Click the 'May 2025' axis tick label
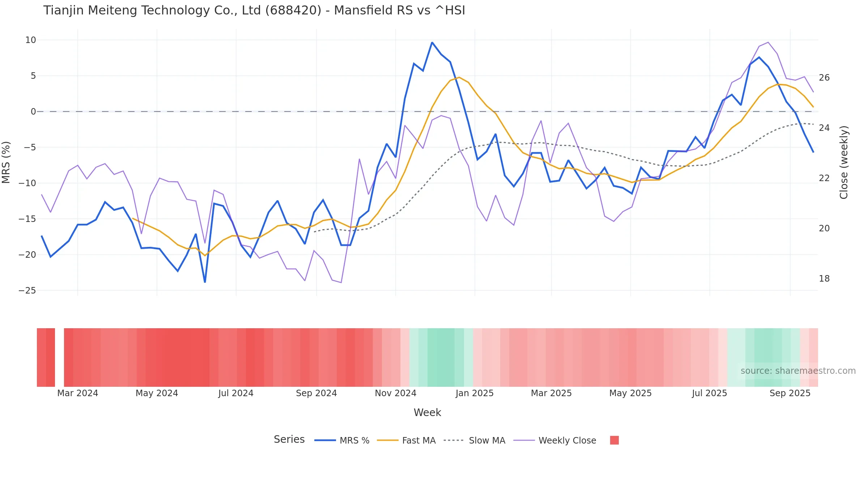The width and height of the screenshot is (868, 488). 630,393
